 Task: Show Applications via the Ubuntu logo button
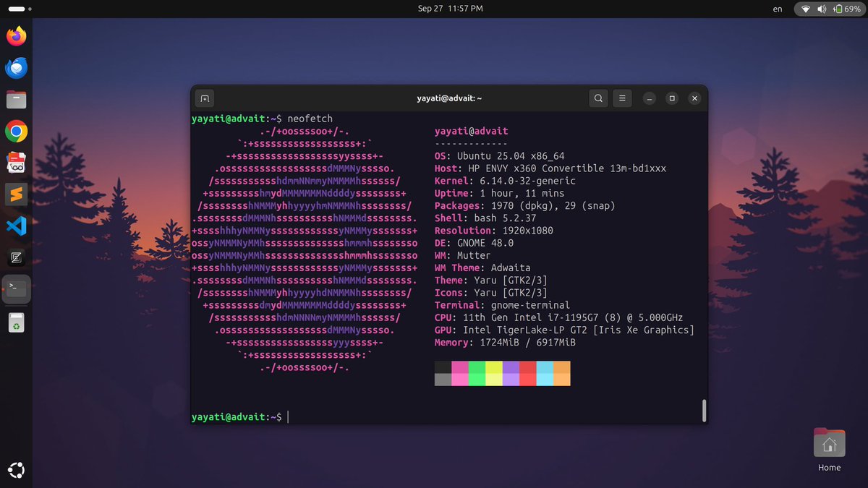pos(16,471)
